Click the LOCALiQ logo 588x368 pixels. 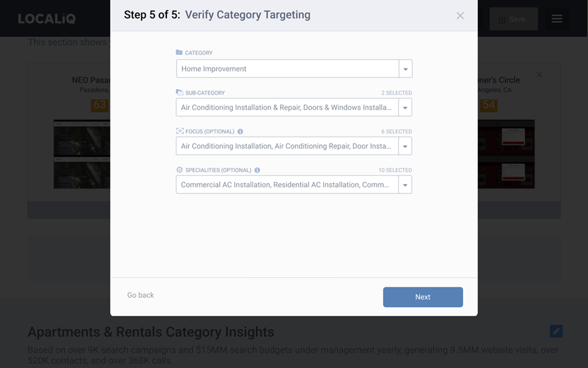[47, 19]
